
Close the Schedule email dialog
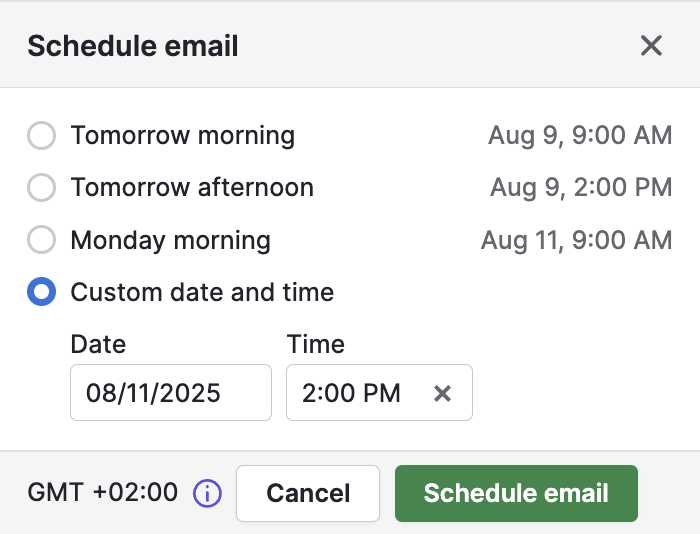click(651, 46)
